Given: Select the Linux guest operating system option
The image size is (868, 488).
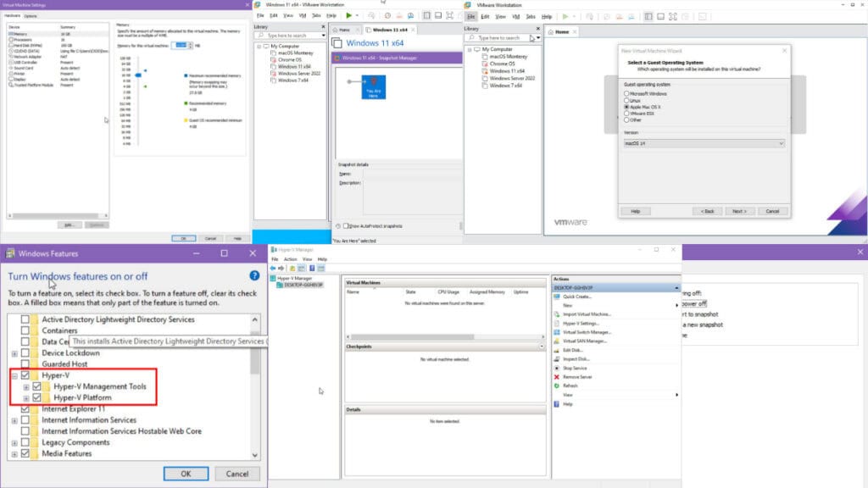Looking at the screenshot, I should 626,100.
